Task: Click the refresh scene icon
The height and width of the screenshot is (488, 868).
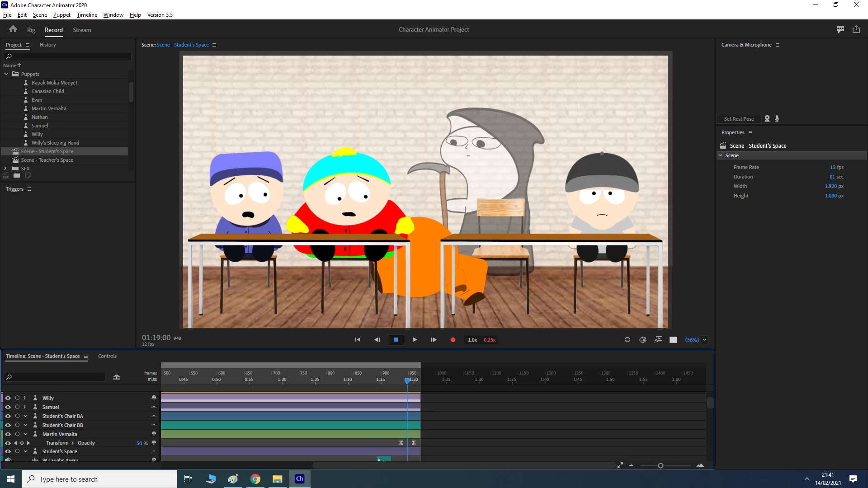Action: coord(627,340)
